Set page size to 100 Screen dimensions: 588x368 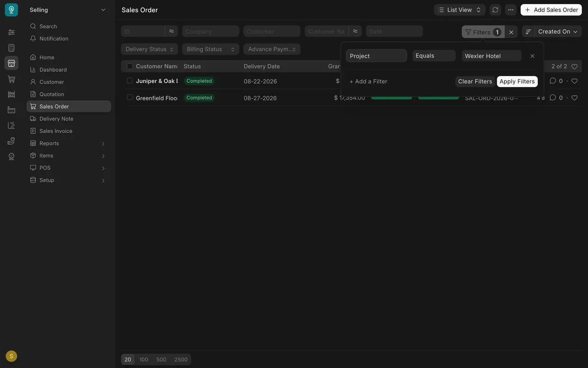coord(144,360)
